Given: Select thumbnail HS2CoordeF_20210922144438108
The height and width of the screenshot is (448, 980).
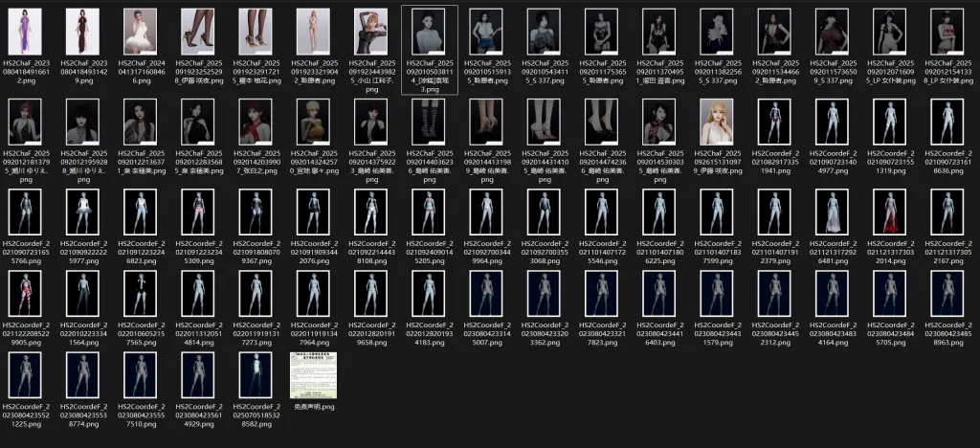Looking at the screenshot, I should click(x=370, y=212).
